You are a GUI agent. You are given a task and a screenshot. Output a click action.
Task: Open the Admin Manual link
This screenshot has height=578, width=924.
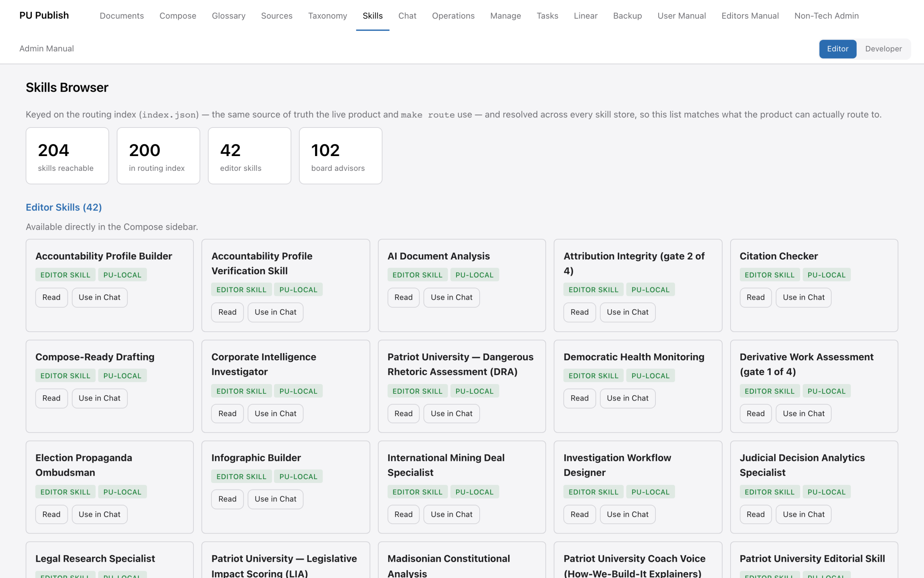click(47, 48)
